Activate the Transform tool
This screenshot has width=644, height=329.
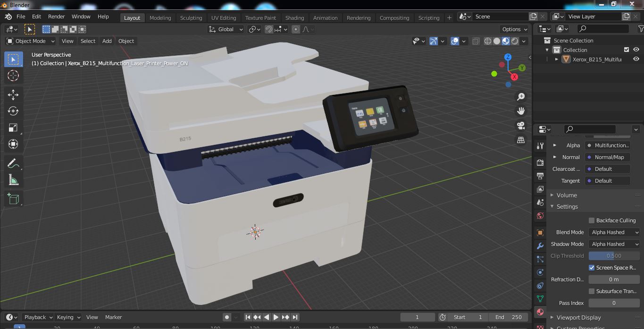point(13,144)
